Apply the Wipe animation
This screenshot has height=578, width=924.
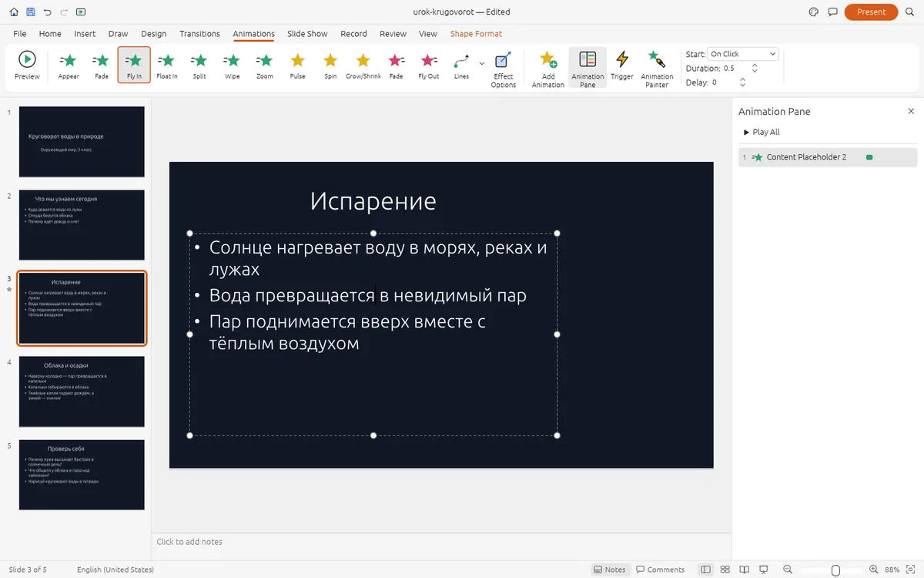click(232, 66)
